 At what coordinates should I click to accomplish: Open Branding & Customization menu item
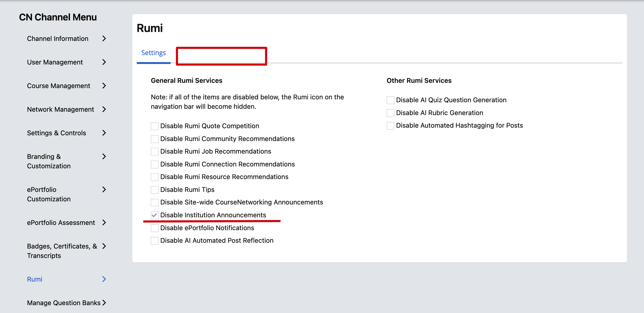point(49,161)
